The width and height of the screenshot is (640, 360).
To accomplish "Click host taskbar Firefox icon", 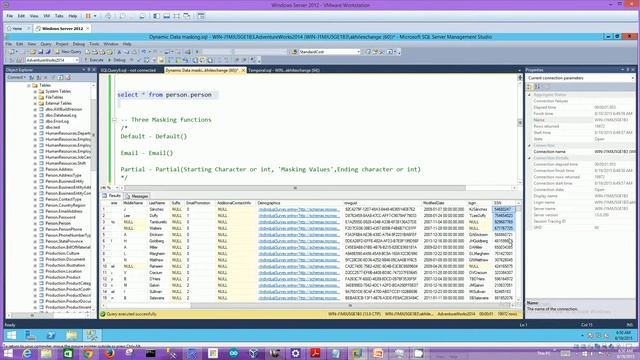I will click(109, 353).
